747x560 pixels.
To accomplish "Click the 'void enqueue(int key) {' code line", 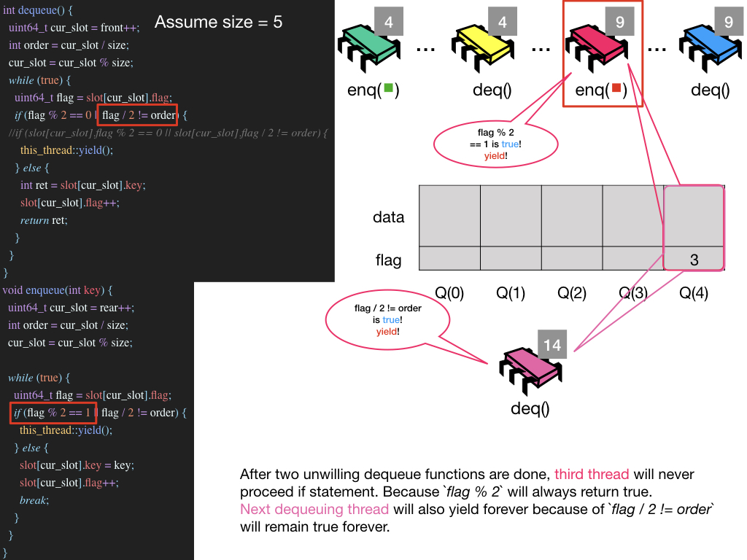I will point(57,290).
